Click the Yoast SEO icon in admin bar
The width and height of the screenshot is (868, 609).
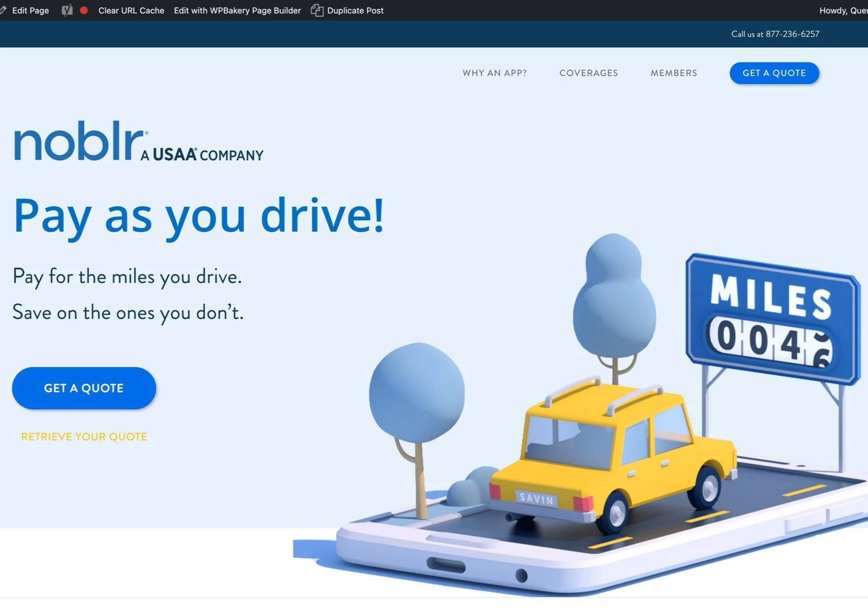coord(67,10)
